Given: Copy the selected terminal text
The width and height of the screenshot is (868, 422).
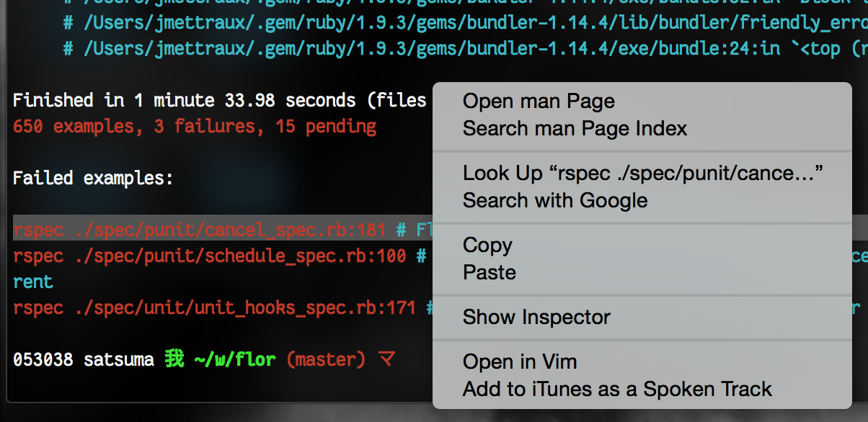Looking at the screenshot, I should click(x=487, y=246).
